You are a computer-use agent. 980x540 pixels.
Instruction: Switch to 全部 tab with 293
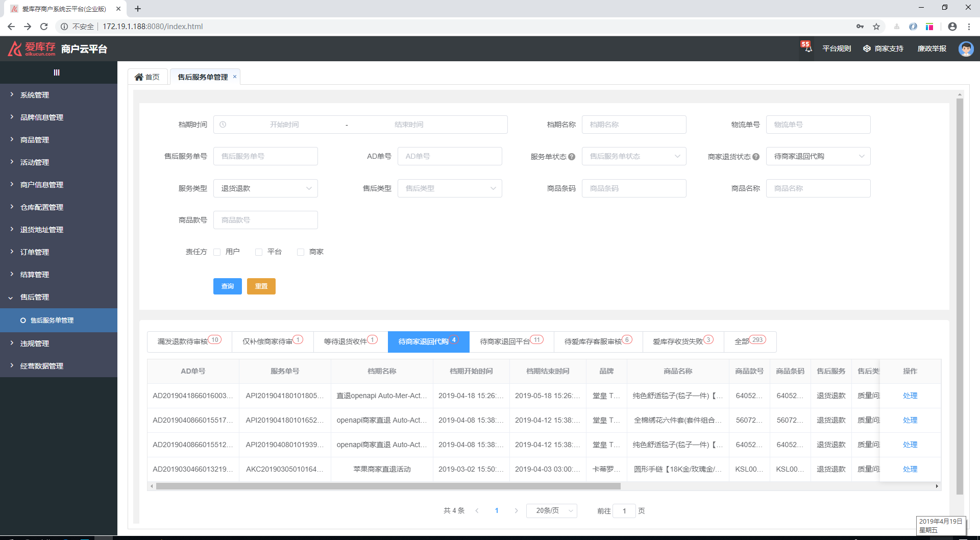click(x=750, y=341)
